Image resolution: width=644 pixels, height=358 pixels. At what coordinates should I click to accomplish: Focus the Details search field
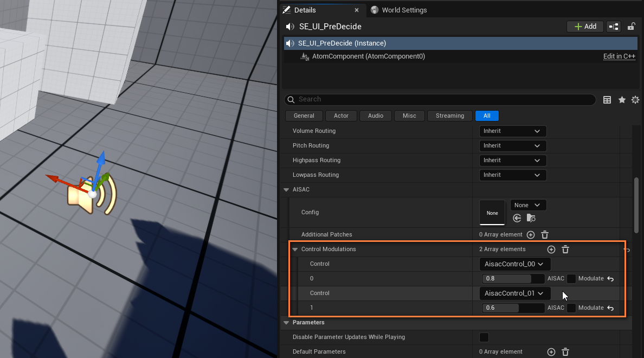(x=440, y=99)
